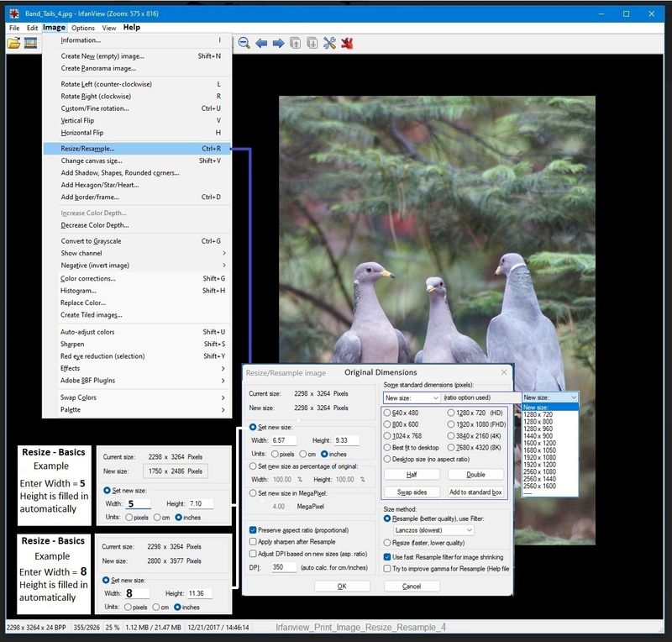
Task: Click the previous page toolbar icon
Action: pyautogui.click(x=296, y=43)
